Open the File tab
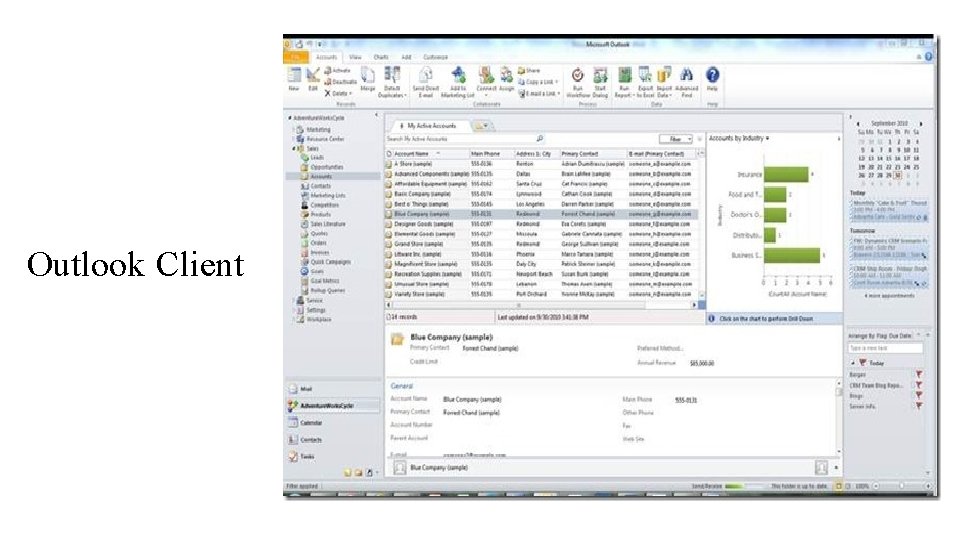Viewport: 960px width, 540px height. point(295,57)
